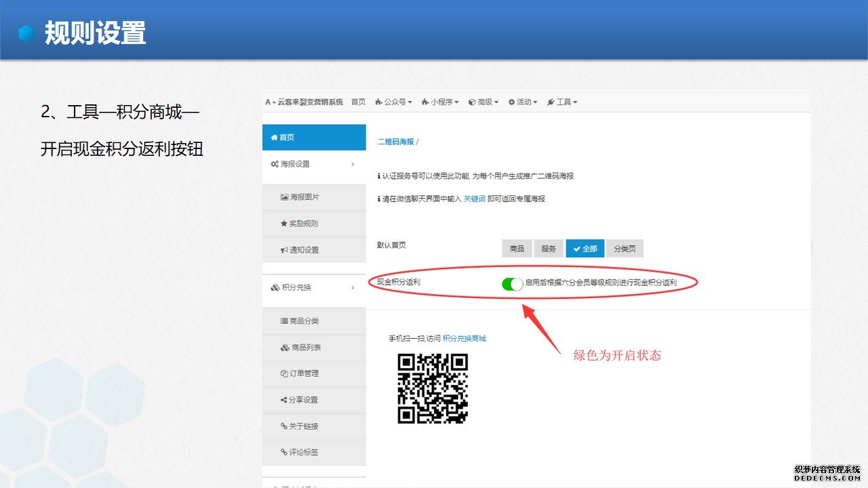Click the gears icon beside 海报设置

coord(275,164)
